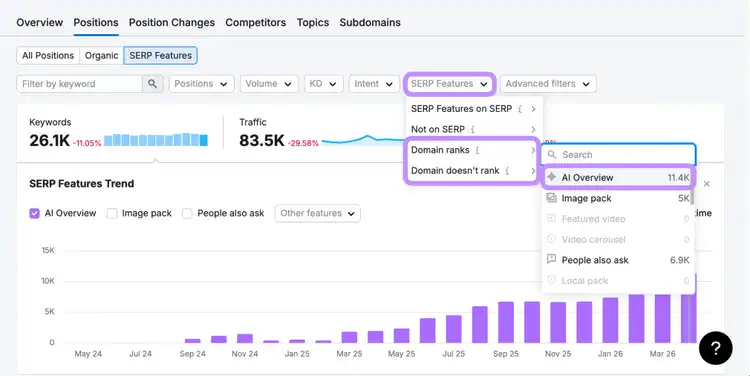Toggle the SERP Features filter dropdown
The image size is (750, 376).
[450, 84]
